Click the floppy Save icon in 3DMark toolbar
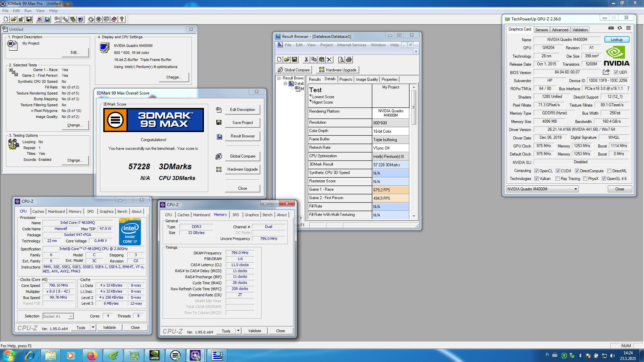This screenshot has width=644, height=362. 29,19
